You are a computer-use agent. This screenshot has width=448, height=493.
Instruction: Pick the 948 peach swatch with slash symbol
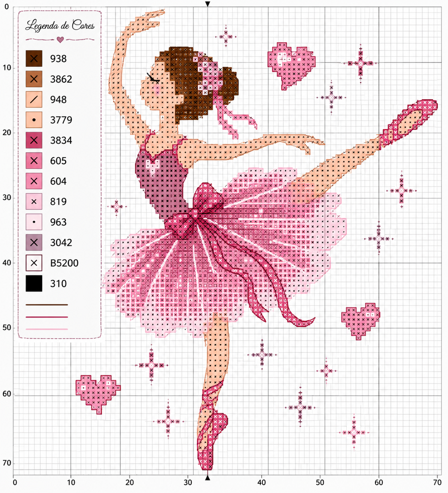tap(34, 99)
